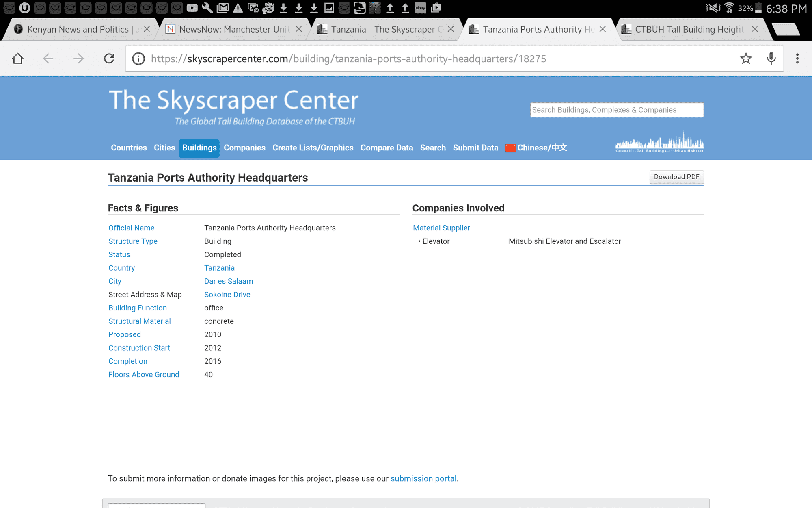
Task: Tap the YouTube notification icon in status bar
Action: click(192, 8)
